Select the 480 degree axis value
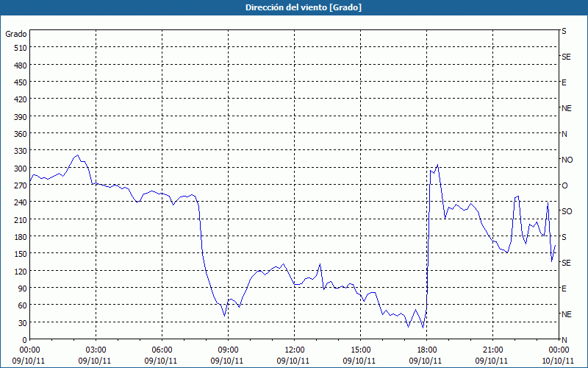Viewport: 588px width, 368px height. point(21,66)
